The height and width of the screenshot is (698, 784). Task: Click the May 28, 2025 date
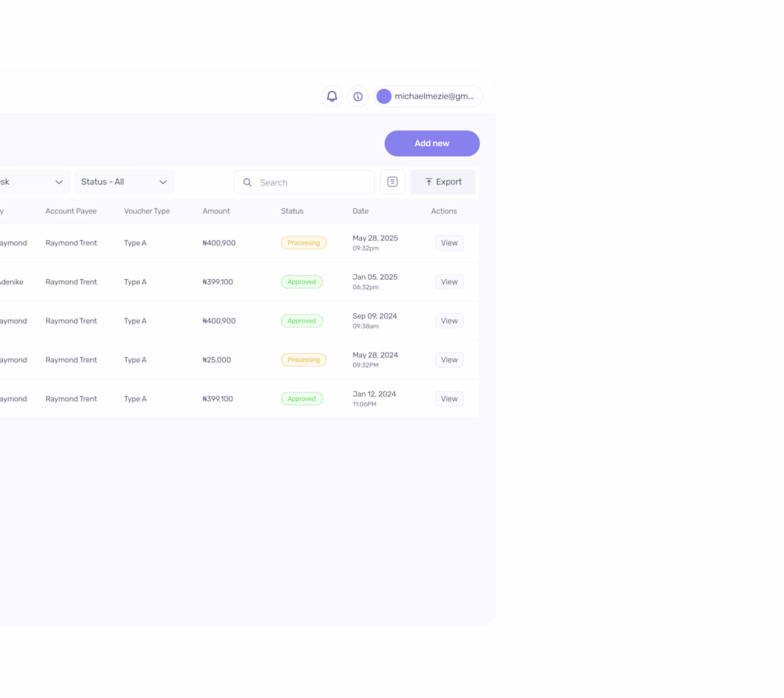pos(375,239)
